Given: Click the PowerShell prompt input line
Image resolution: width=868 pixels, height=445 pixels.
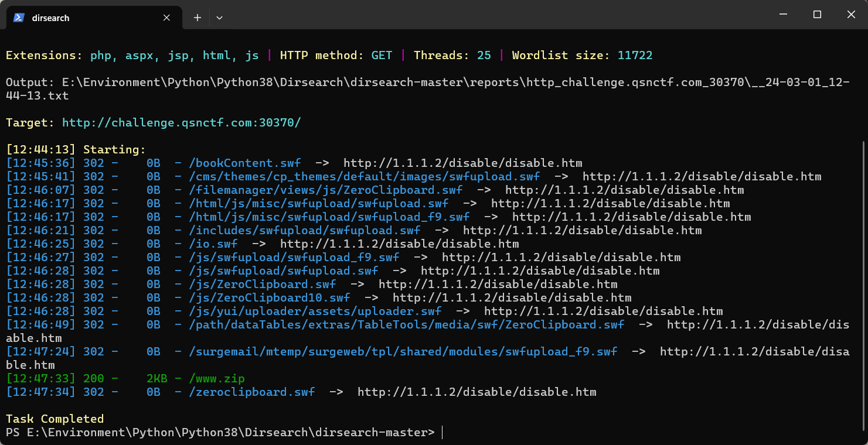Looking at the screenshot, I should tap(224, 432).
